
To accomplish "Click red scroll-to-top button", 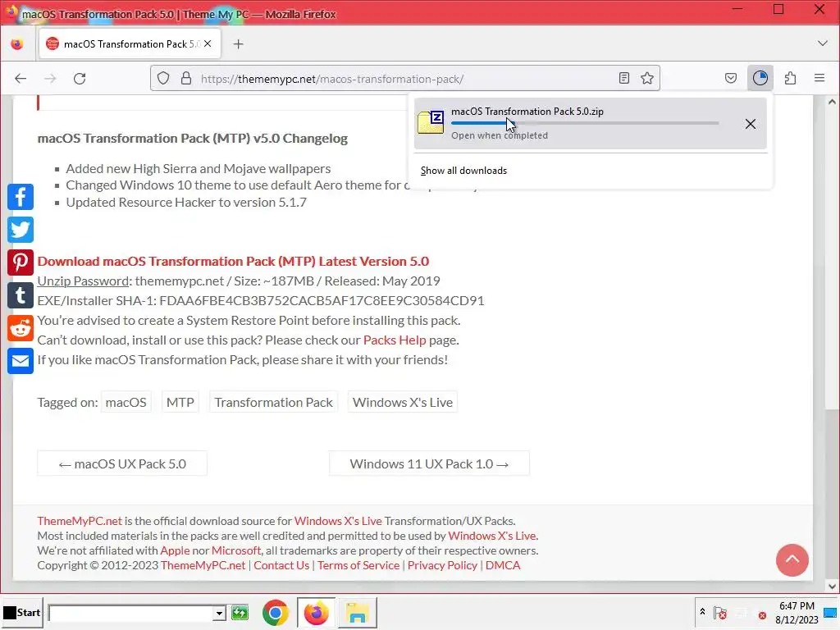I will pos(792,560).
